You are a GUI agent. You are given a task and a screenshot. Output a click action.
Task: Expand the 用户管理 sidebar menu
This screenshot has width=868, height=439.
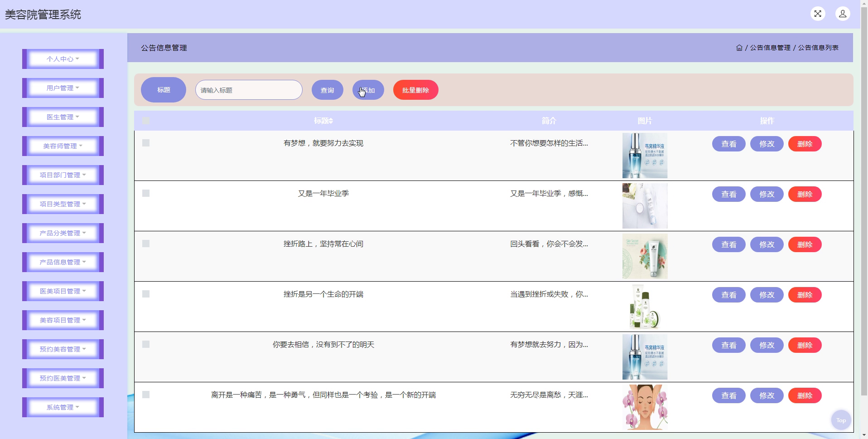click(x=63, y=88)
